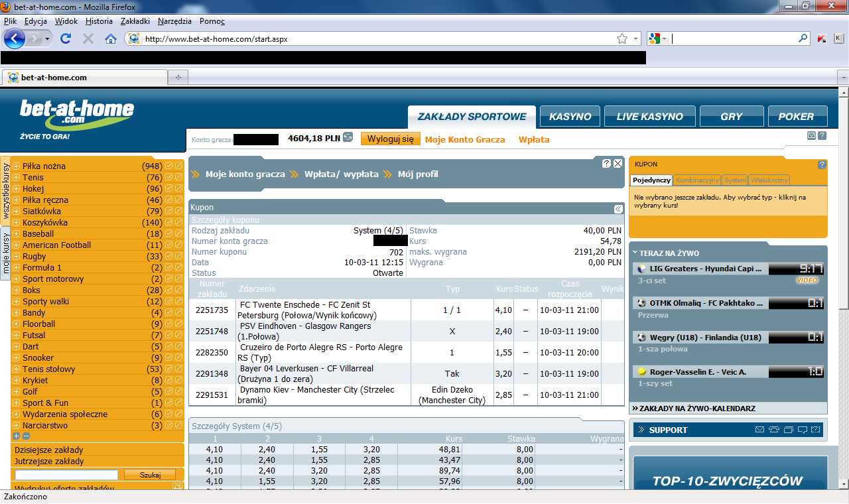Click the Support FAQ question icon
Image resolution: width=849 pixels, height=504 pixels.
(816, 430)
